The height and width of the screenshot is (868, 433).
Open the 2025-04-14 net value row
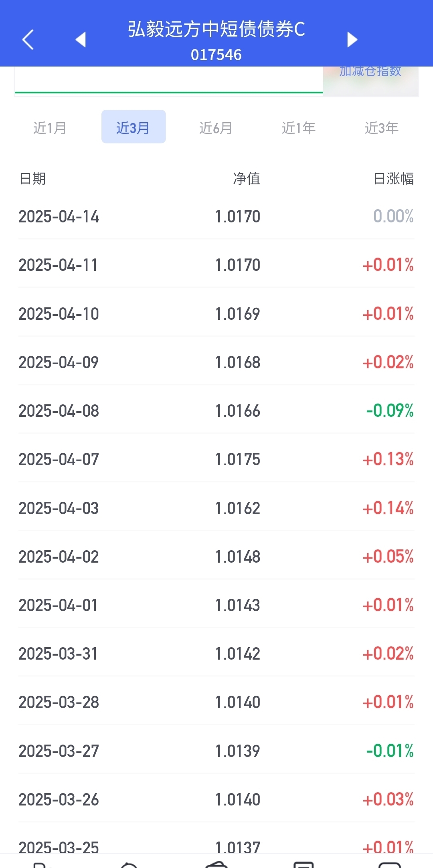click(x=216, y=216)
